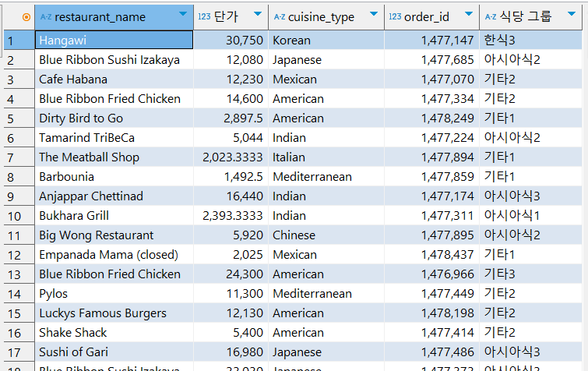Select order id 1,476,966 cell
Viewport: 588px width, 371px height.
[432, 274]
